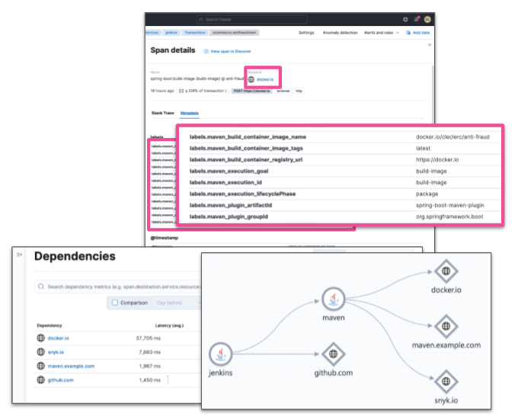Switch to the Metadata tab
The image size is (518, 420).
[189, 113]
